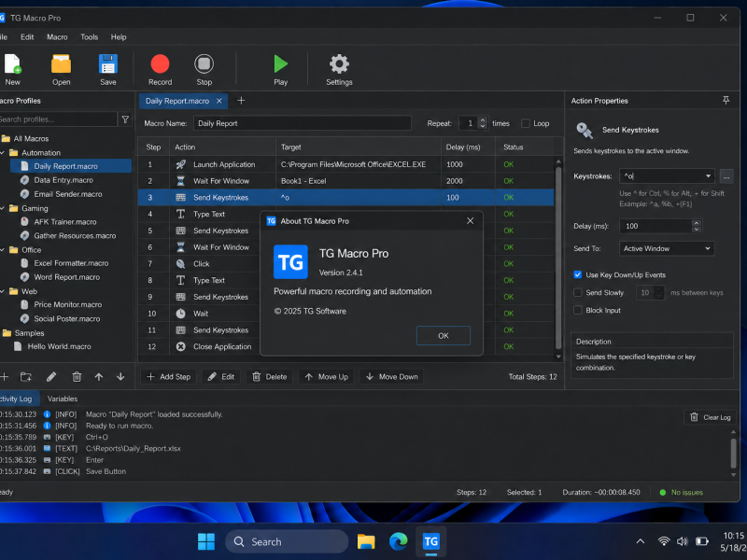Move profile up with the up arrow icon
The height and width of the screenshot is (560, 747).
point(99,377)
